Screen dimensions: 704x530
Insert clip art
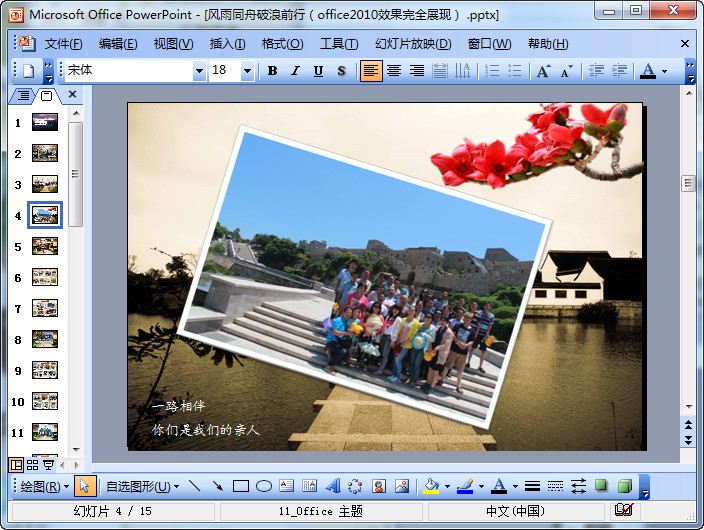378,486
